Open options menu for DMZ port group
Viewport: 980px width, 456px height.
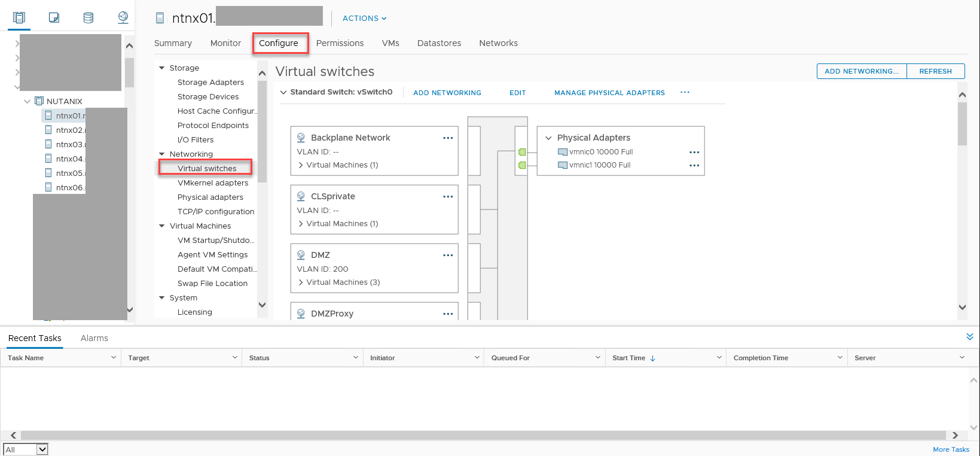[448, 255]
